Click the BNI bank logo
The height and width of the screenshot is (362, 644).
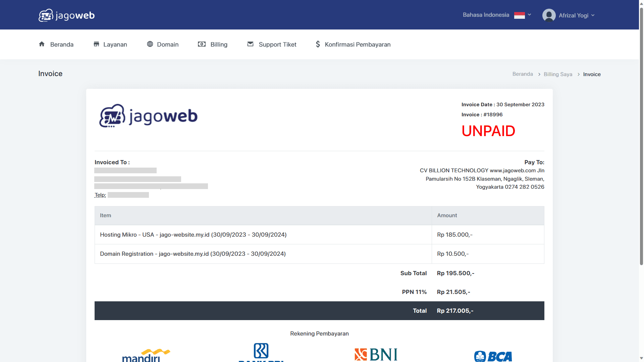pos(376,355)
